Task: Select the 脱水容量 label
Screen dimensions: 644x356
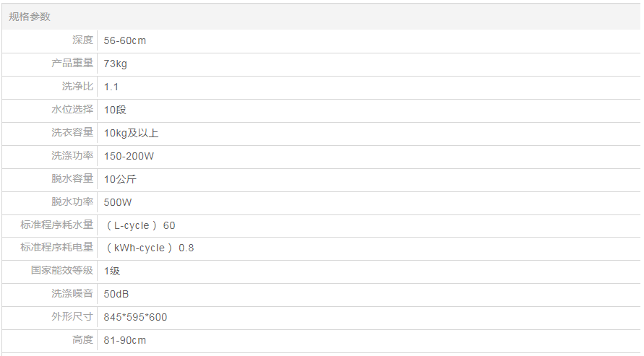Action: [72, 179]
